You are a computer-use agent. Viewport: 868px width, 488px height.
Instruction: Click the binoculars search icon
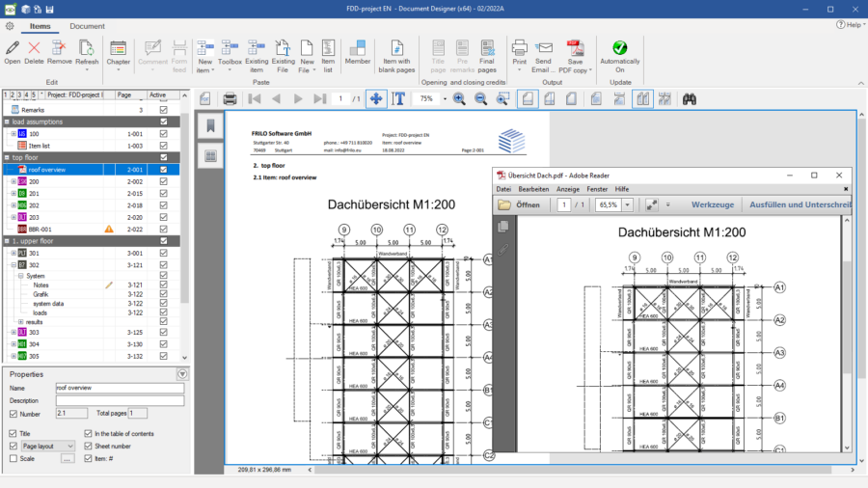click(x=690, y=99)
